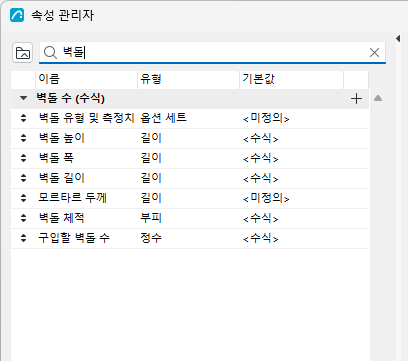The width and height of the screenshot is (408, 361).
Task: Click the scroll up arrow of the list
Action: click(378, 98)
